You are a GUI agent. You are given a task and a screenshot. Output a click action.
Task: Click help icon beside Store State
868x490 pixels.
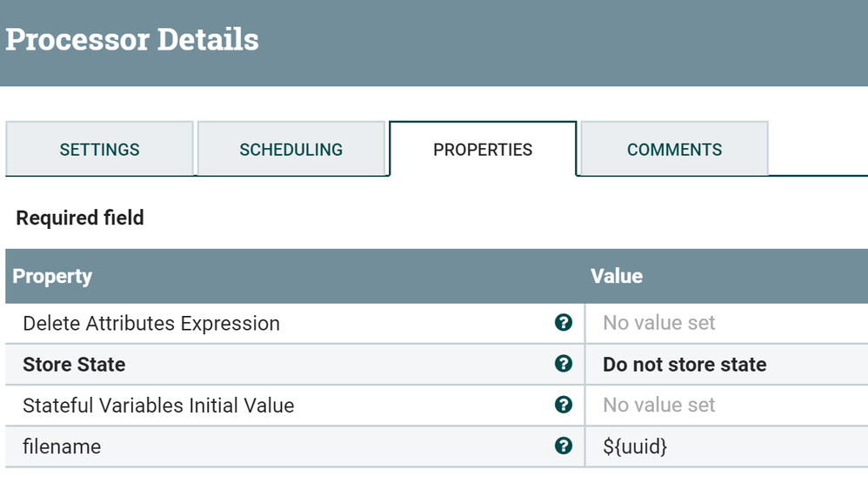point(564,364)
